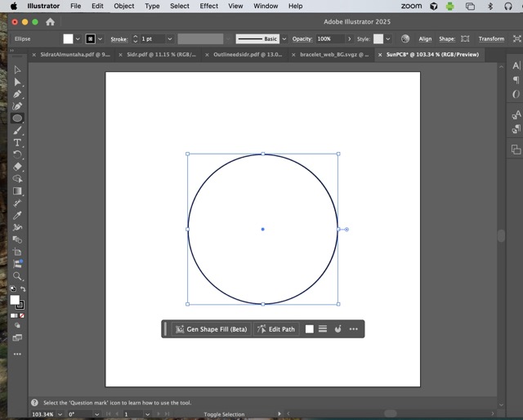Image resolution: width=523 pixels, height=420 pixels.
Task: Select the Paintbrush tool
Action: (17, 130)
